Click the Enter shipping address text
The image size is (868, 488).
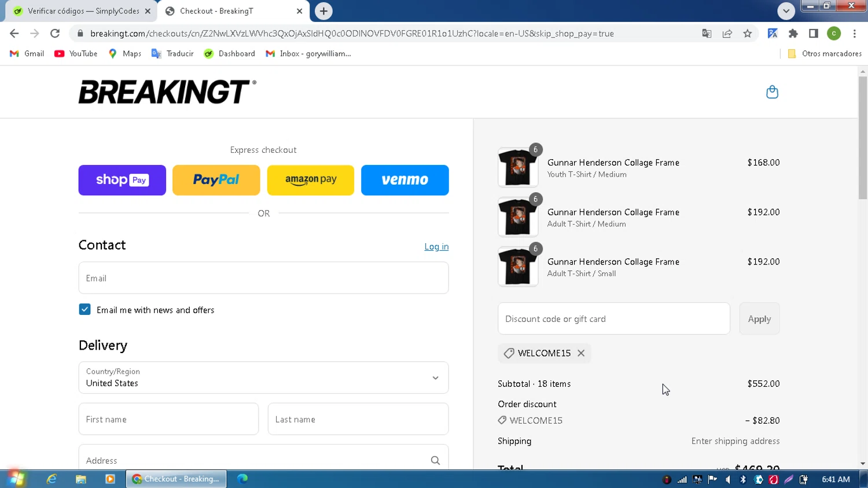click(x=735, y=441)
